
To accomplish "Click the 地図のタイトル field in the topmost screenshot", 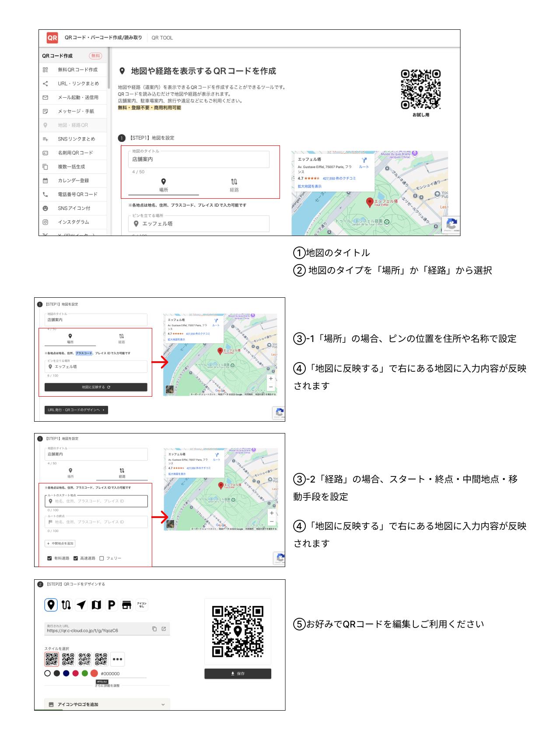I will pyautogui.click(x=199, y=159).
